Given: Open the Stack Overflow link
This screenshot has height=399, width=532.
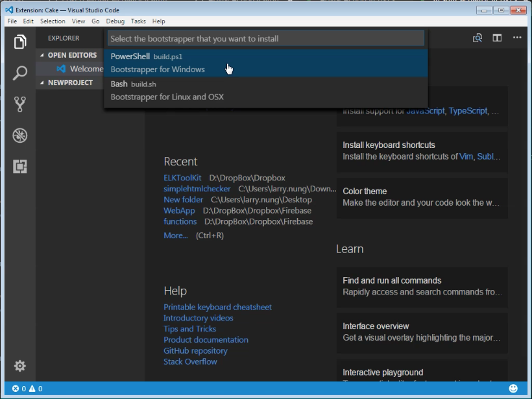Looking at the screenshot, I should pyautogui.click(x=190, y=361).
